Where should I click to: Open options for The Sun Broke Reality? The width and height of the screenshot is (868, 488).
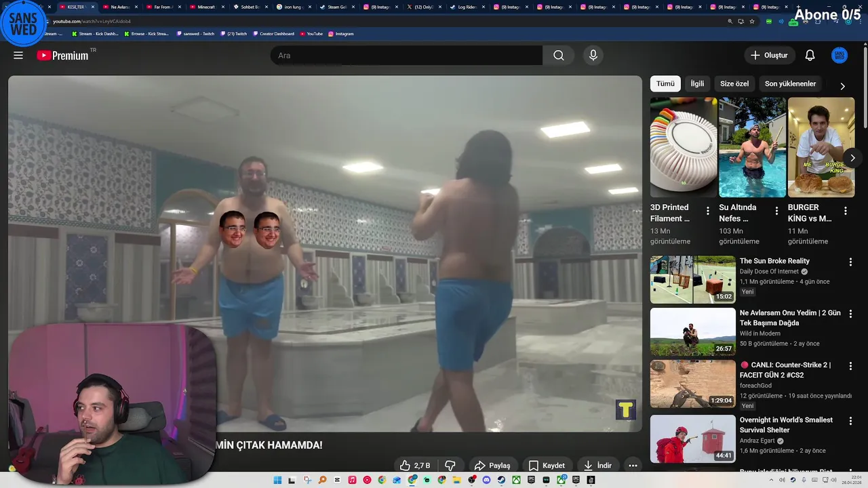[x=850, y=262]
